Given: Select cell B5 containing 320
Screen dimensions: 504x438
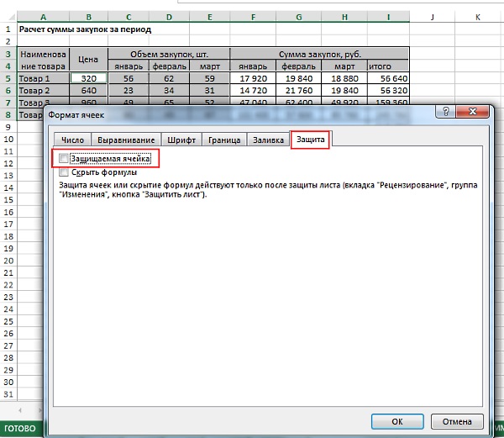Looking at the screenshot, I should click(x=87, y=77).
